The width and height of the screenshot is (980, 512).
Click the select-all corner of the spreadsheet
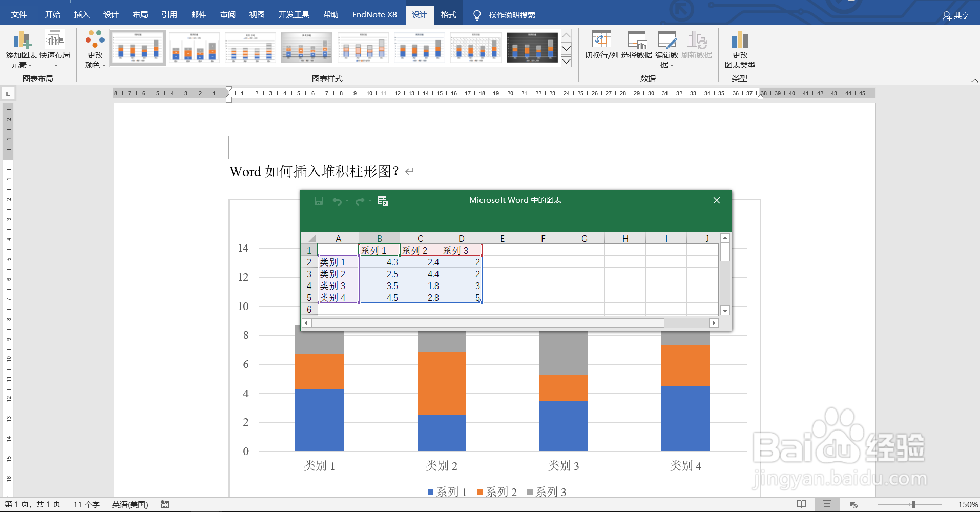[309, 238]
